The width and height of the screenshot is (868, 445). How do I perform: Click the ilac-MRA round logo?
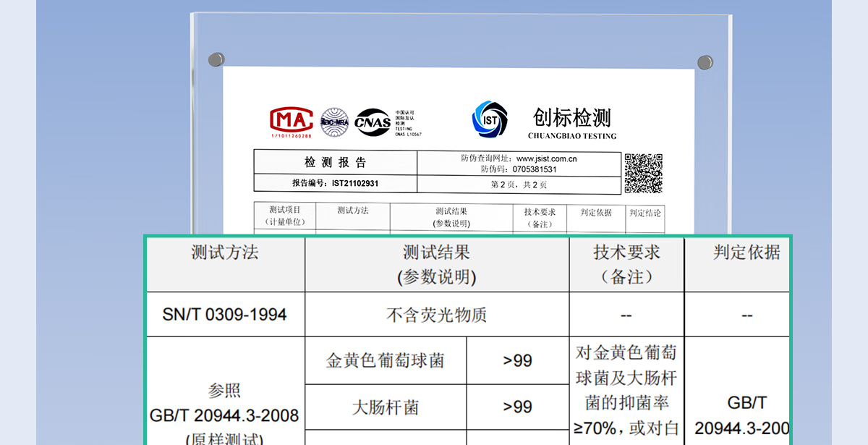tap(334, 122)
